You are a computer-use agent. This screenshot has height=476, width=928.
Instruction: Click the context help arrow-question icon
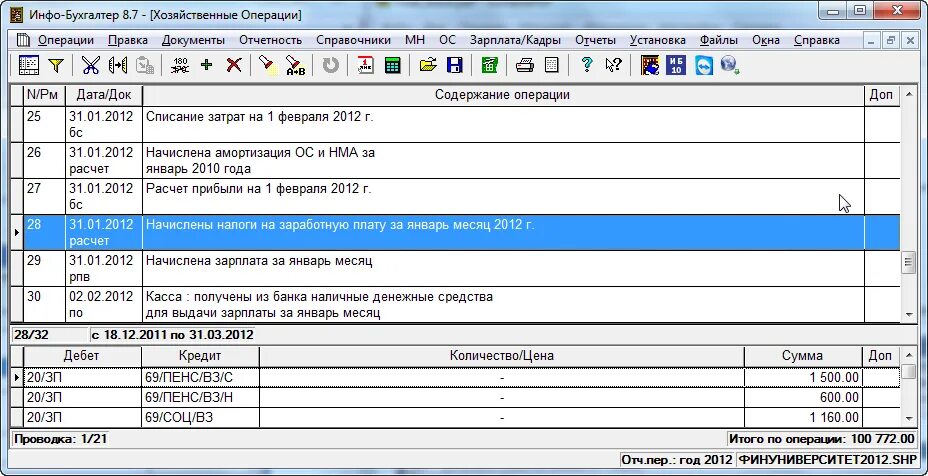pyautogui.click(x=613, y=65)
